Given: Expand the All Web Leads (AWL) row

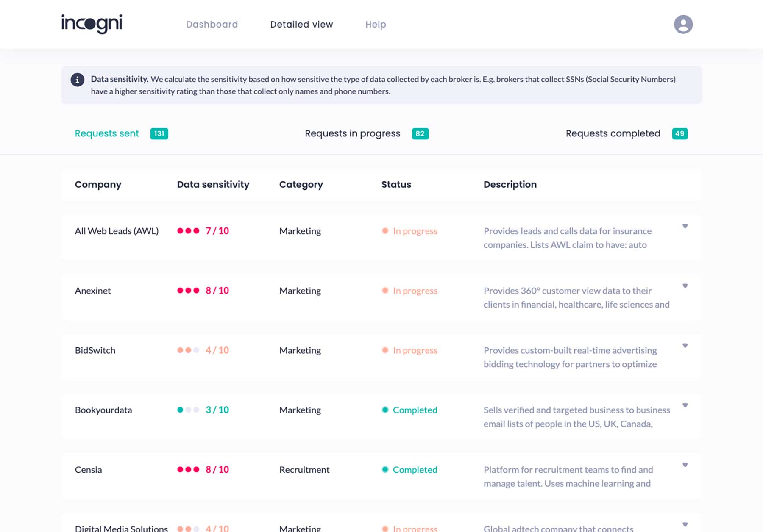Looking at the screenshot, I should pos(685,226).
